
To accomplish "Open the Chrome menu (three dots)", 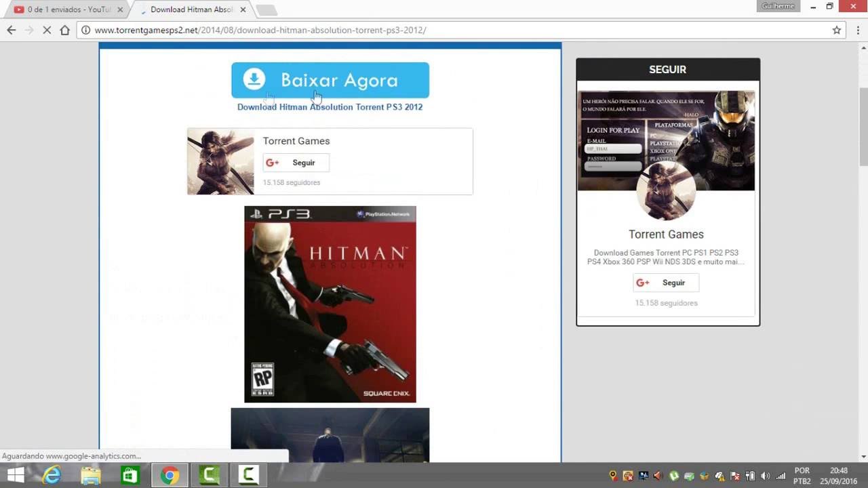I will (859, 30).
